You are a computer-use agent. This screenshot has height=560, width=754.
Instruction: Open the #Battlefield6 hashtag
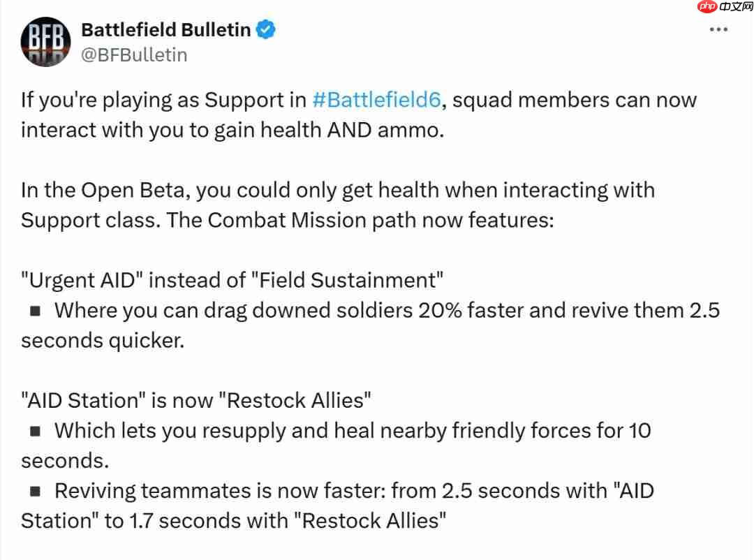376,100
